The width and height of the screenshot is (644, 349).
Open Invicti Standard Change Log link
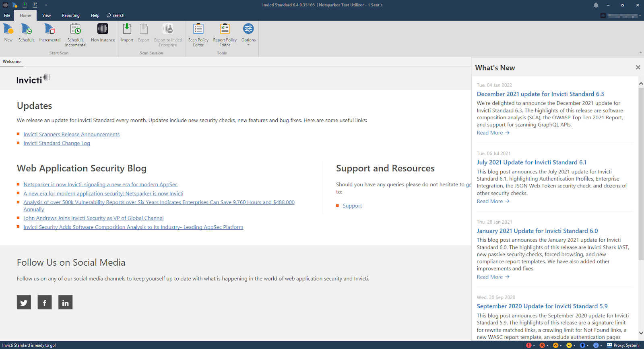click(x=57, y=143)
